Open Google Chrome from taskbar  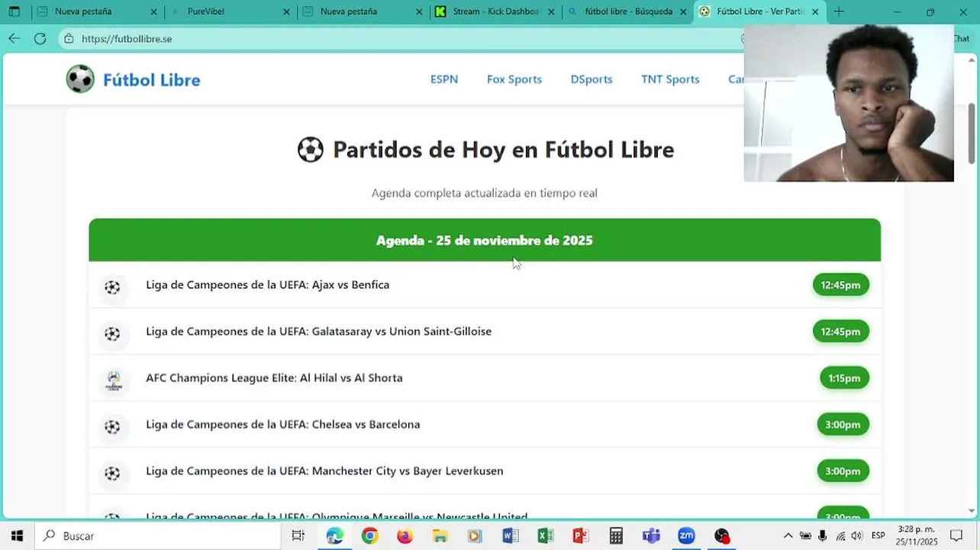369,535
